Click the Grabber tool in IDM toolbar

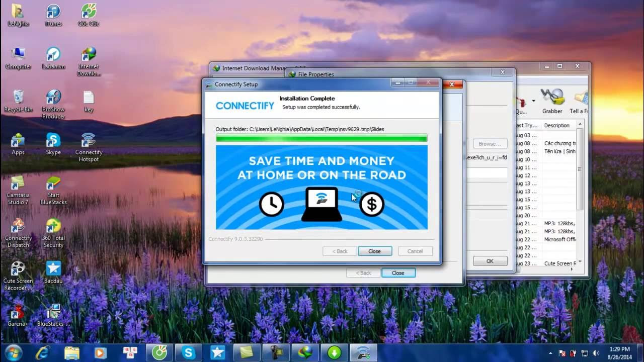point(552,101)
